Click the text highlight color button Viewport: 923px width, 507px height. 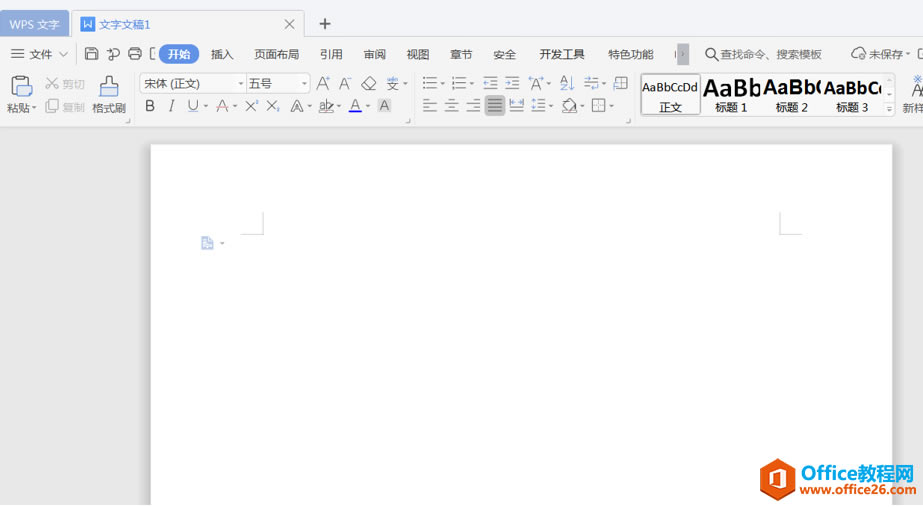pos(326,106)
